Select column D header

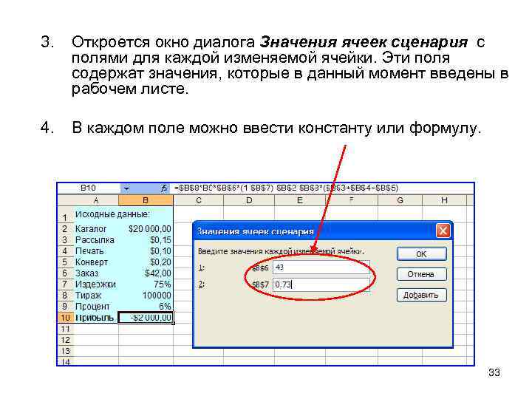coord(249,200)
